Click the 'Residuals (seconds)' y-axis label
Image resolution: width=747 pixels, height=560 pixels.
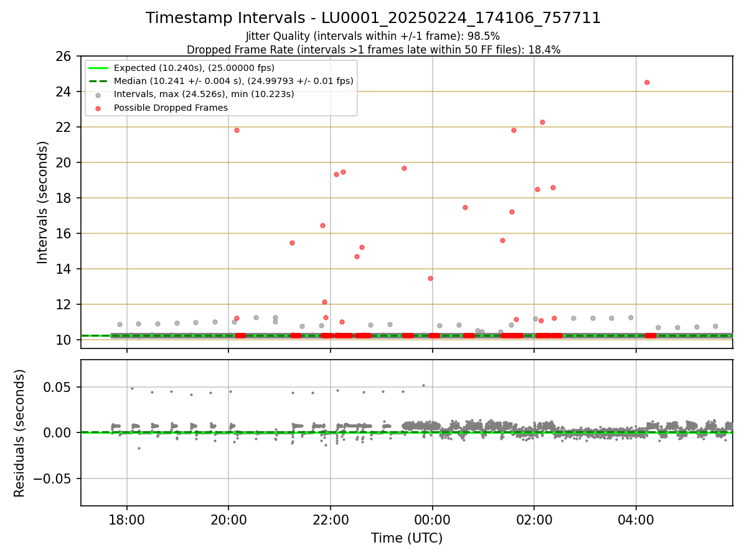20,433
